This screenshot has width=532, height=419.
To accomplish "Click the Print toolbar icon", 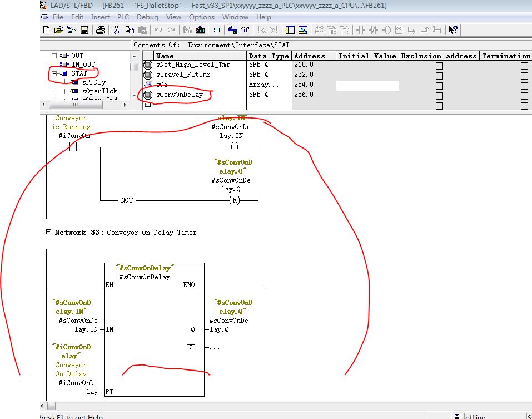I will (x=101, y=30).
